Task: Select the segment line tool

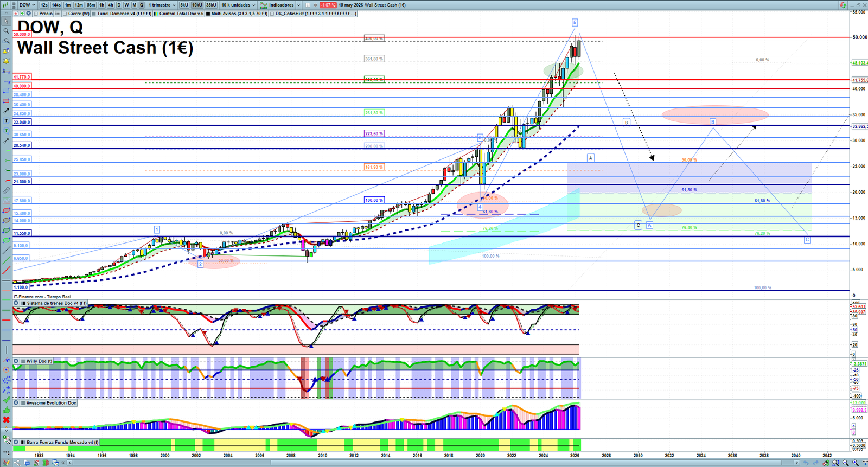Action: tap(7, 141)
